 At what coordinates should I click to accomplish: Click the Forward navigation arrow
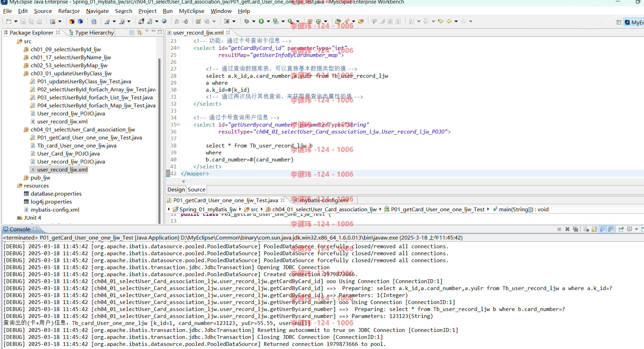coord(464,22)
